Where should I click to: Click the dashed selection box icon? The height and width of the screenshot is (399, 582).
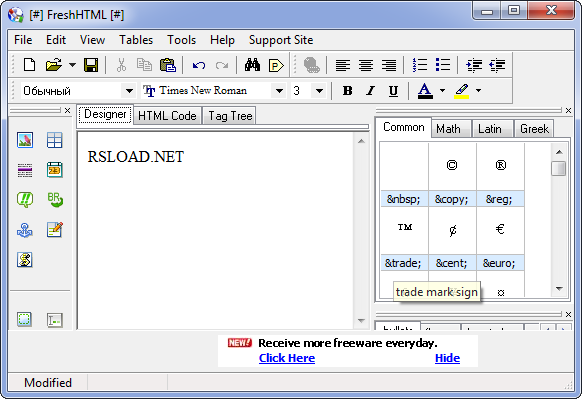[24, 319]
